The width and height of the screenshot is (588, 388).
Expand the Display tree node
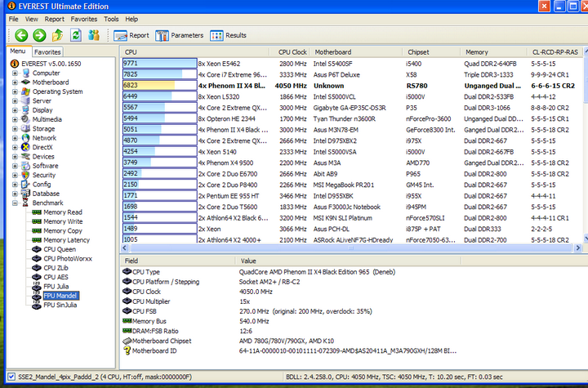click(x=15, y=110)
